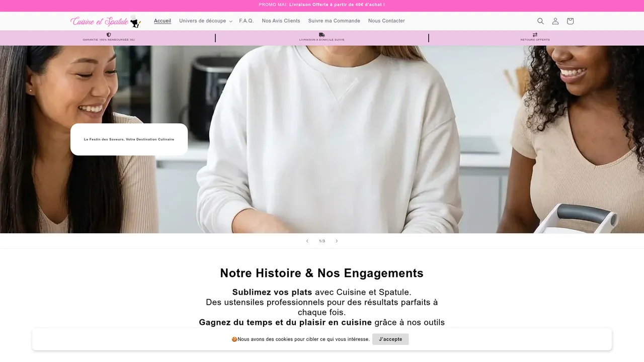Go to next slide arrow

pos(337,241)
